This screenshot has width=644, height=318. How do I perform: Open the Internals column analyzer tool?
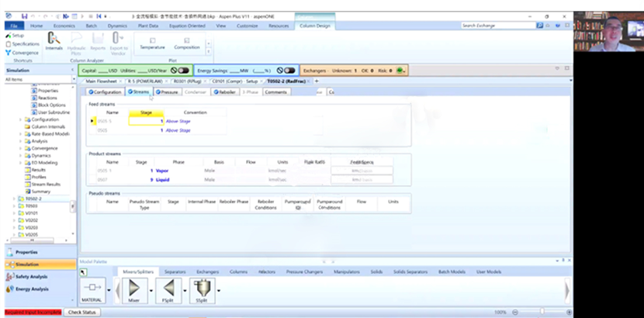pos(54,42)
